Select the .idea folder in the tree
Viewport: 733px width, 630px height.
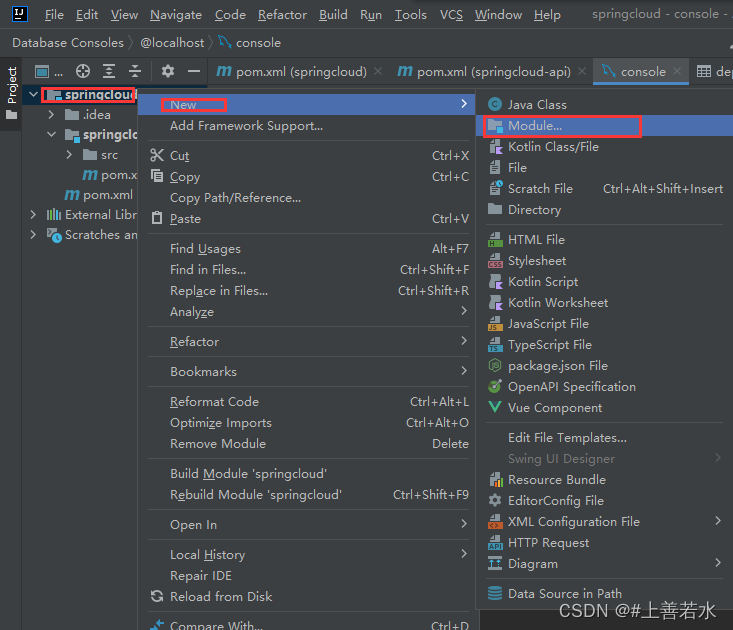point(88,115)
